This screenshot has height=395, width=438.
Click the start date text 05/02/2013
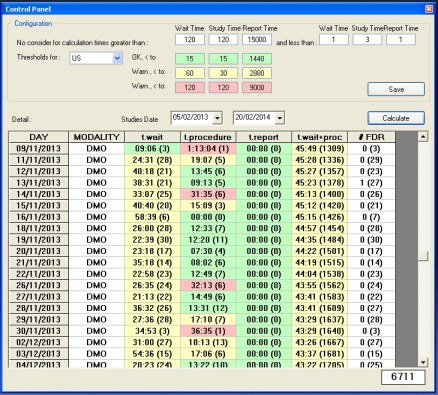[190, 117]
